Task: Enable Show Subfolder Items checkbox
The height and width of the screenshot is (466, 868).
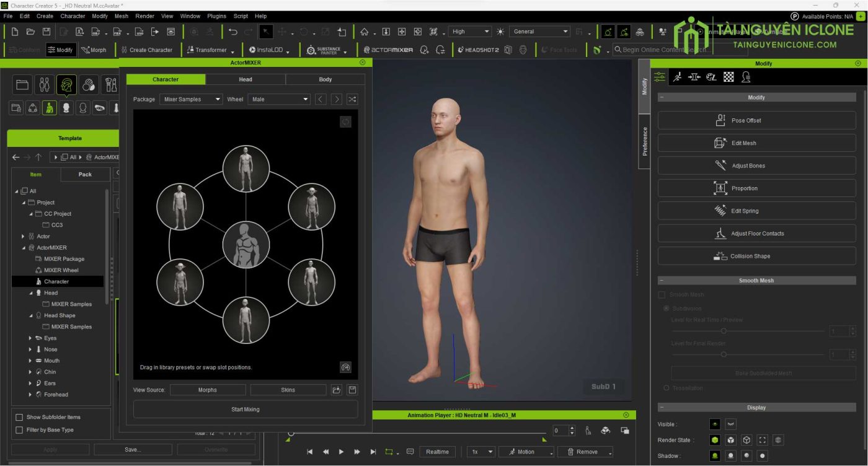Action: click(19, 417)
